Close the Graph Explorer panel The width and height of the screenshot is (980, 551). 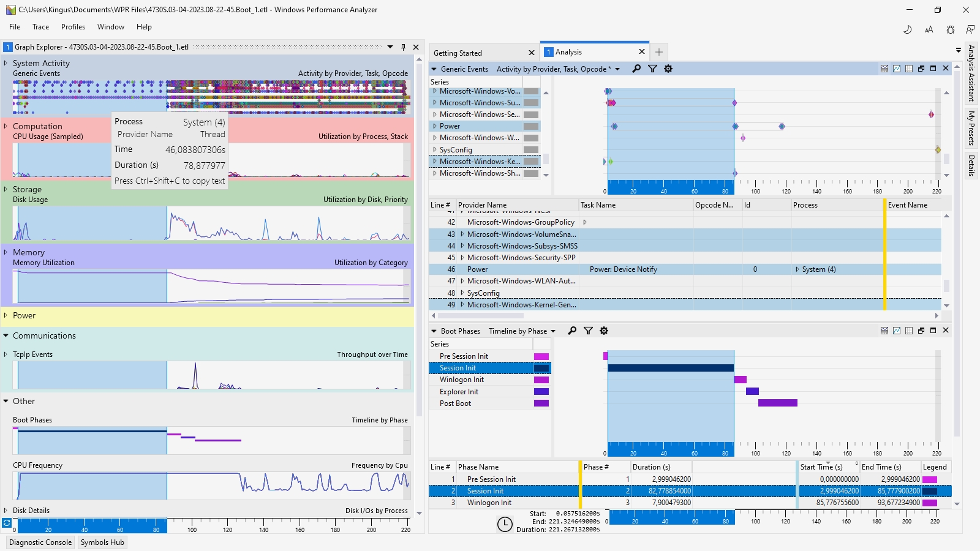point(416,47)
